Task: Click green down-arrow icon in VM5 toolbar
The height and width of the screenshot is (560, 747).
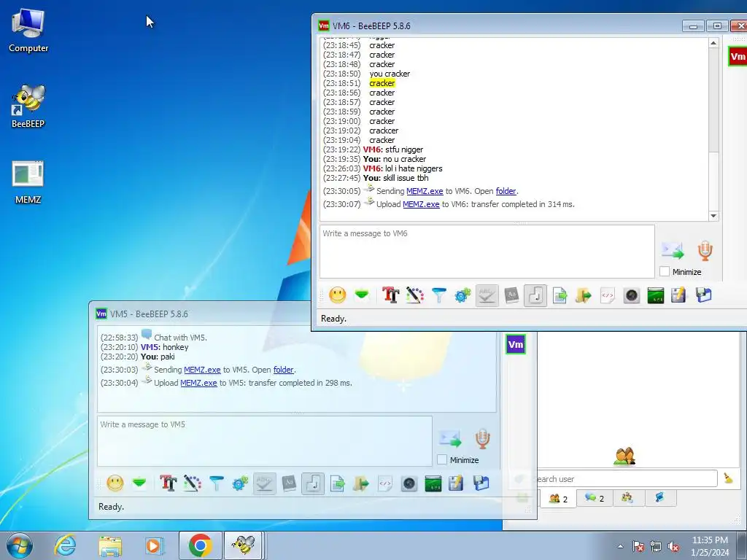Action: coord(139,484)
